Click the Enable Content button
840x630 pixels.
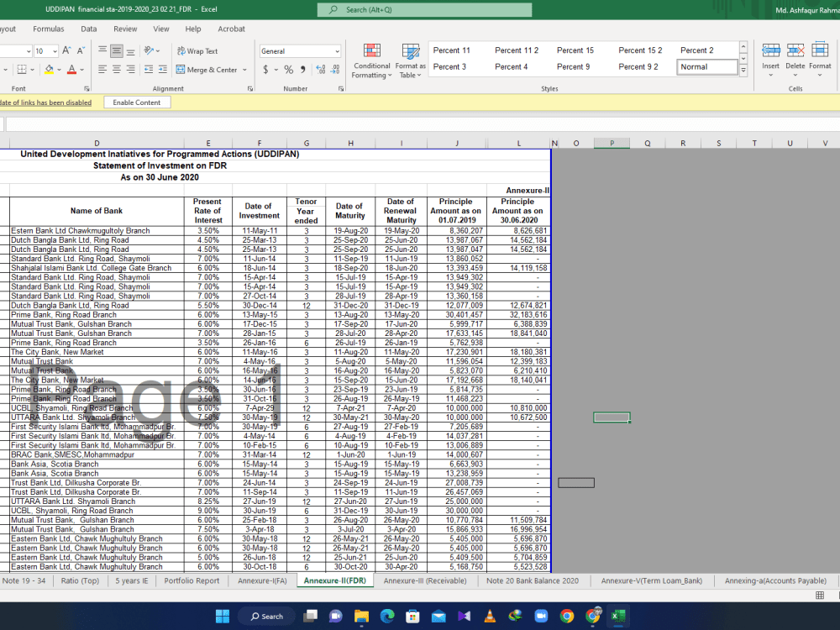[137, 102]
